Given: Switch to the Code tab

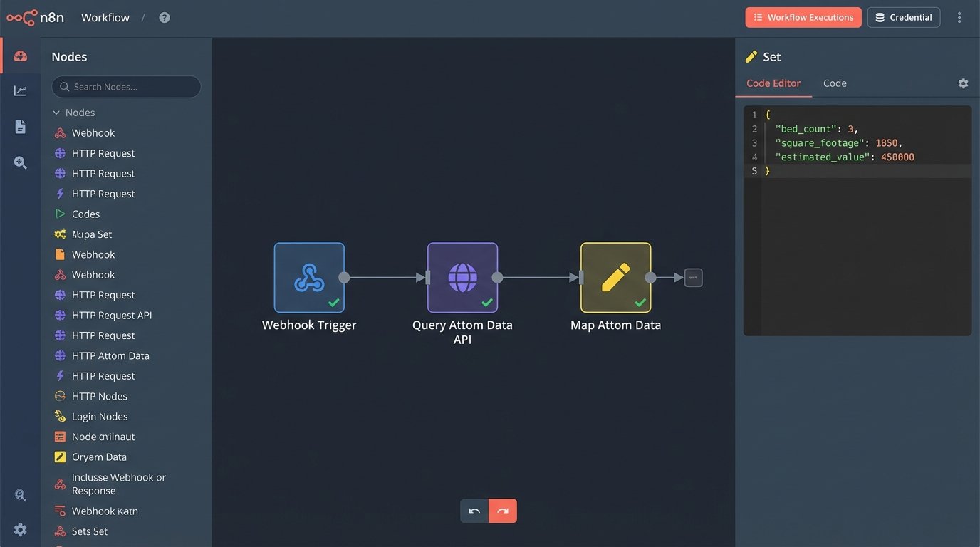Looking at the screenshot, I should click(835, 83).
